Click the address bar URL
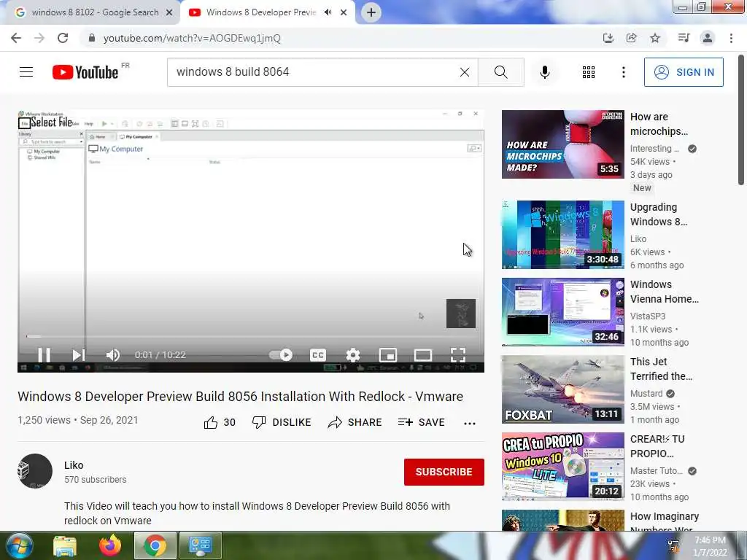This screenshot has height=560, width=747. (x=192, y=38)
